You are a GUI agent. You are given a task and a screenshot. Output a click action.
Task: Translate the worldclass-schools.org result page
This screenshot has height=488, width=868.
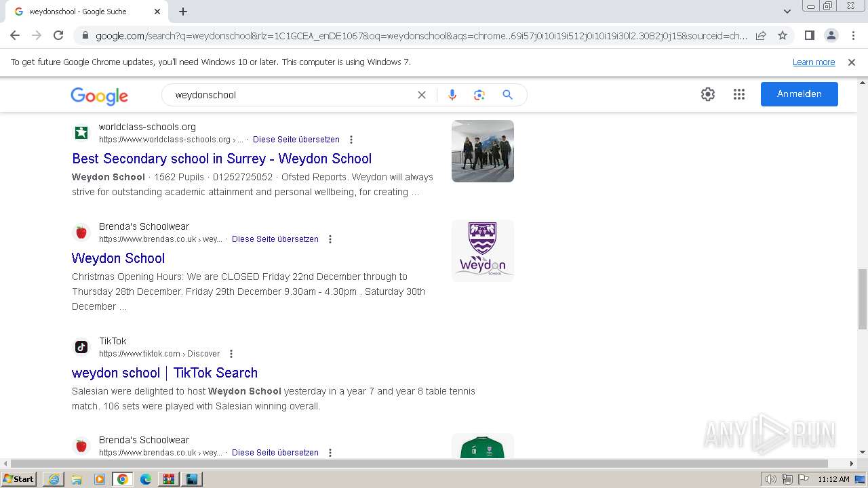296,140
